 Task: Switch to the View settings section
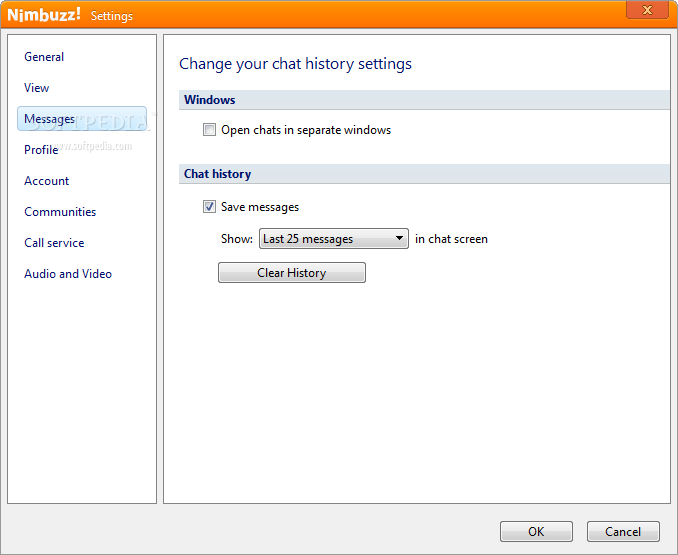[x=36, y=88]
